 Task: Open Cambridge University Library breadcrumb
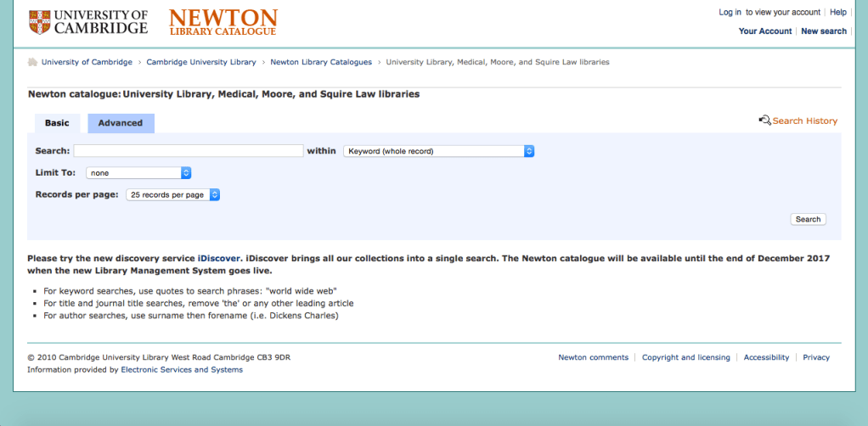(200, 62)
